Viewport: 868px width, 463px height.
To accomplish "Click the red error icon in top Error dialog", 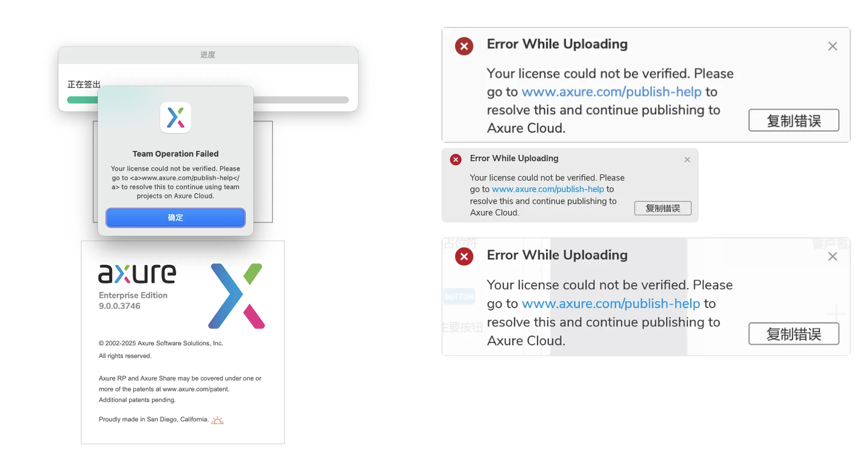I will click(x=464, y=46).
